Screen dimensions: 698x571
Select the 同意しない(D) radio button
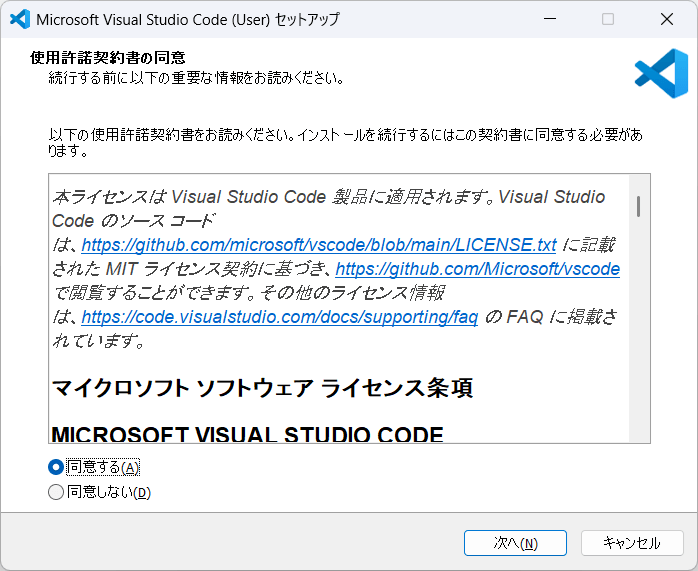coord(56,492)
